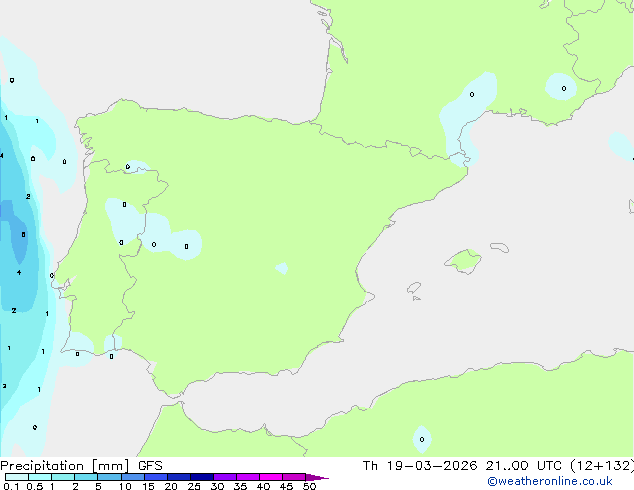Click the '5' precipitation value off Portugal coast
634x490 pixels.
23,234
